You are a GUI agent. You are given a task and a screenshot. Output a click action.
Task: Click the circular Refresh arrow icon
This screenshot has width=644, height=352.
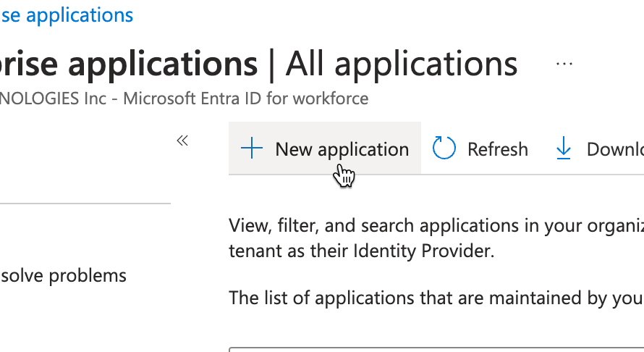(444, 149)
